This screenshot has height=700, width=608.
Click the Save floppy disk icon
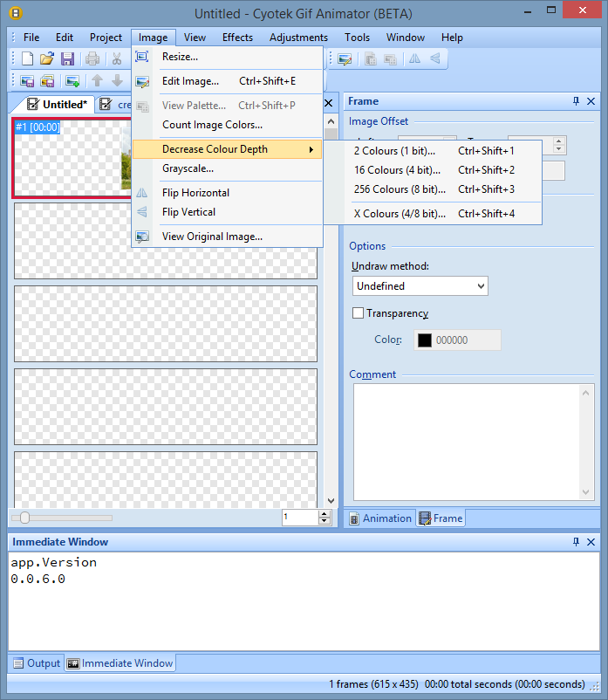(67, 58)
